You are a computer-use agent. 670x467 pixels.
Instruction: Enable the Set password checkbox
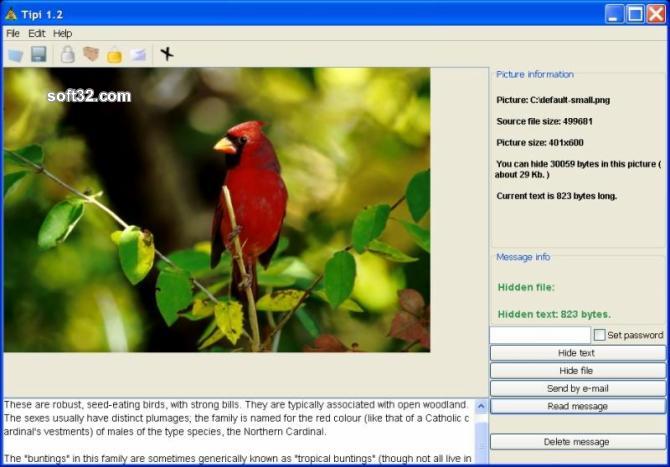599,335
